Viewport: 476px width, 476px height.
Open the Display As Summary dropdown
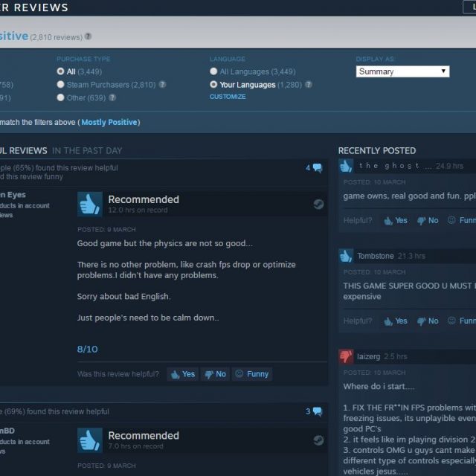[x=402, y=71]
